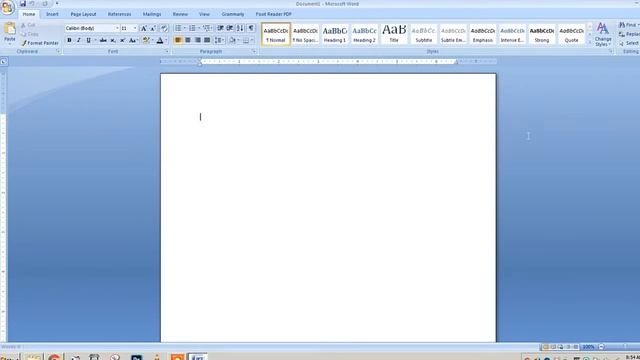
Task: Click the orange application icon in taskbar
Action: point(178,357)
